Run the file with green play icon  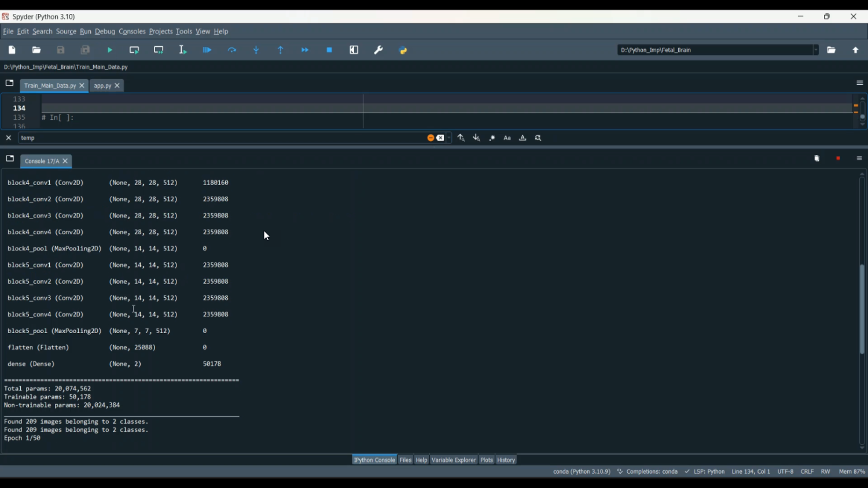tap(110, 50)
